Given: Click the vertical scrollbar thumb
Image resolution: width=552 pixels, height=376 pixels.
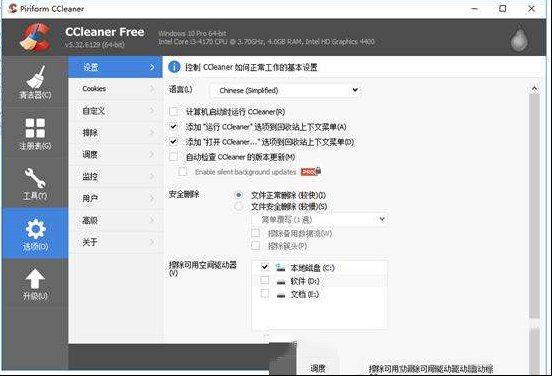Looking at the screenshot, I should pos(534,206).
